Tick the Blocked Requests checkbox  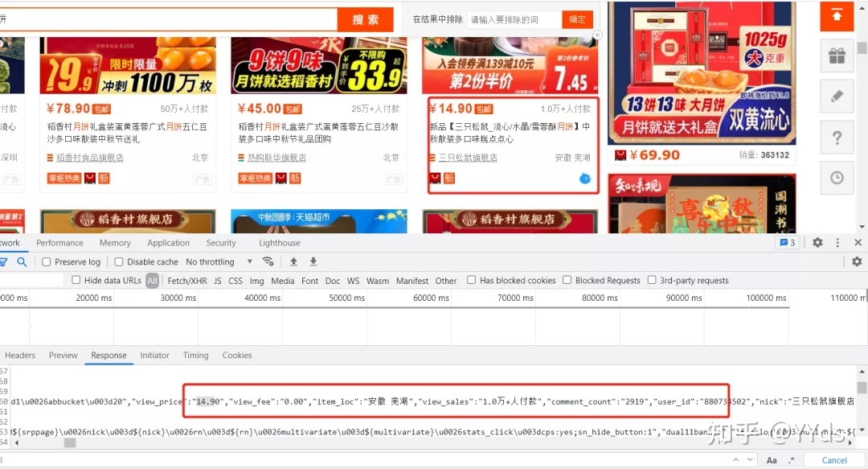567,280
